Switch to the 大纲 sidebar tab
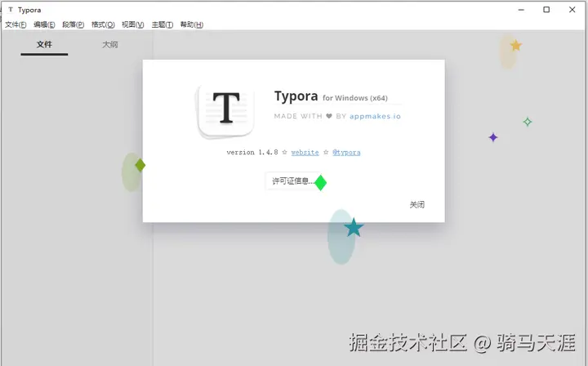This screenshot has width=588, height=366. coord(110,45)
